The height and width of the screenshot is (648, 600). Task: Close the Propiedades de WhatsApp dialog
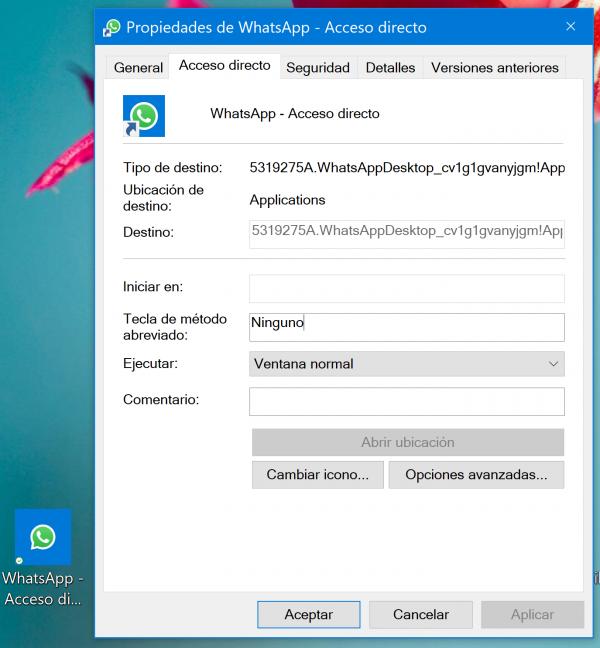(x=571, y=26)
